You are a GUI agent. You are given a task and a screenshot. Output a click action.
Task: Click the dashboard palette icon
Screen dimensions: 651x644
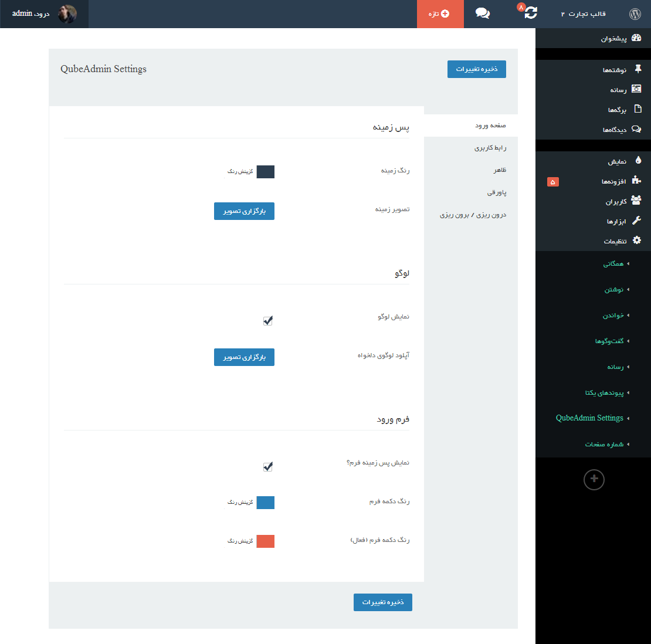point(636,38)
